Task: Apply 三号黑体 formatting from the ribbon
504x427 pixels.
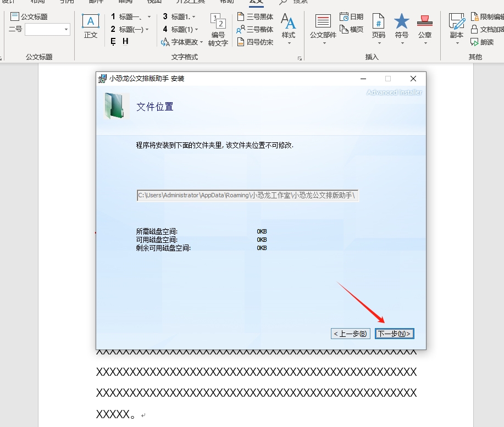Action: (256, 16)
